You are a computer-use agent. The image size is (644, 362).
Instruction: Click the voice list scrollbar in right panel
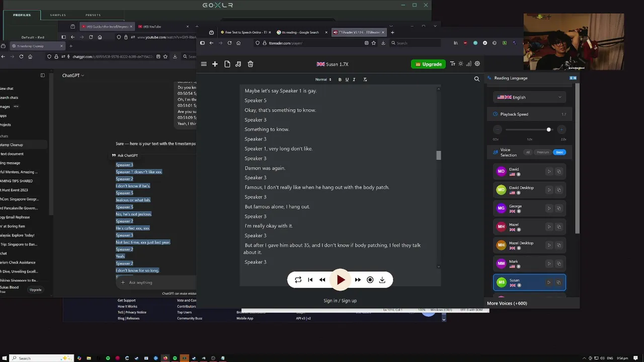click(x=577, y=158)
